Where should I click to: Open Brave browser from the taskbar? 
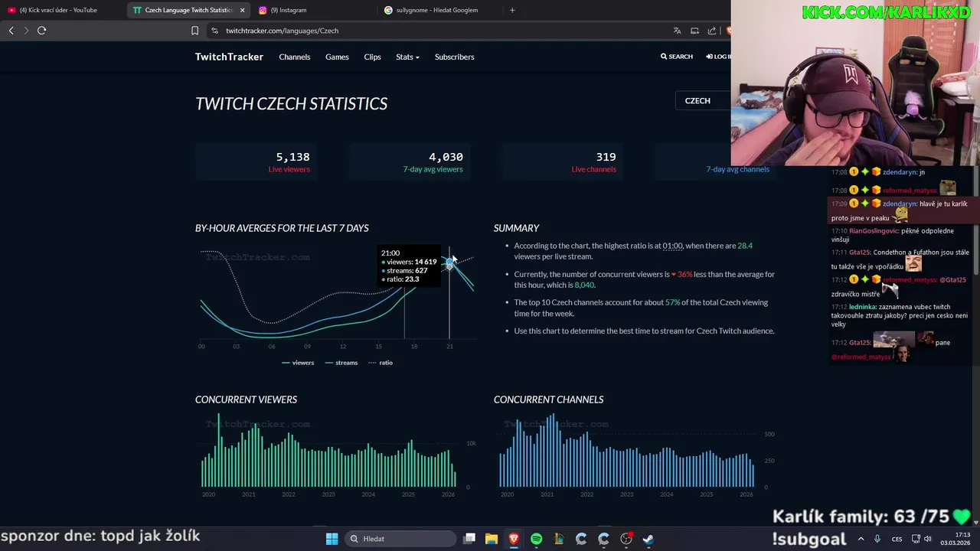[514, 539]
